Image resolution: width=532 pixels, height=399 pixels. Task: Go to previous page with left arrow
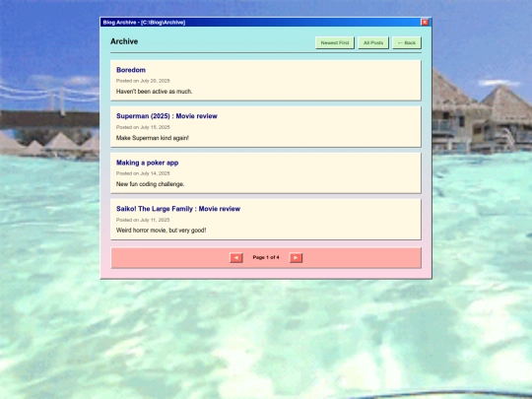tap(236, 258)
